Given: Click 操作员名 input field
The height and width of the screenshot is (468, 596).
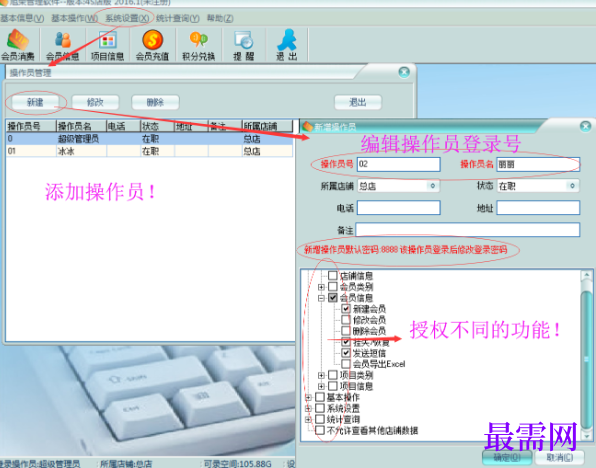Looking at the screenshot, I should [538, 164].
